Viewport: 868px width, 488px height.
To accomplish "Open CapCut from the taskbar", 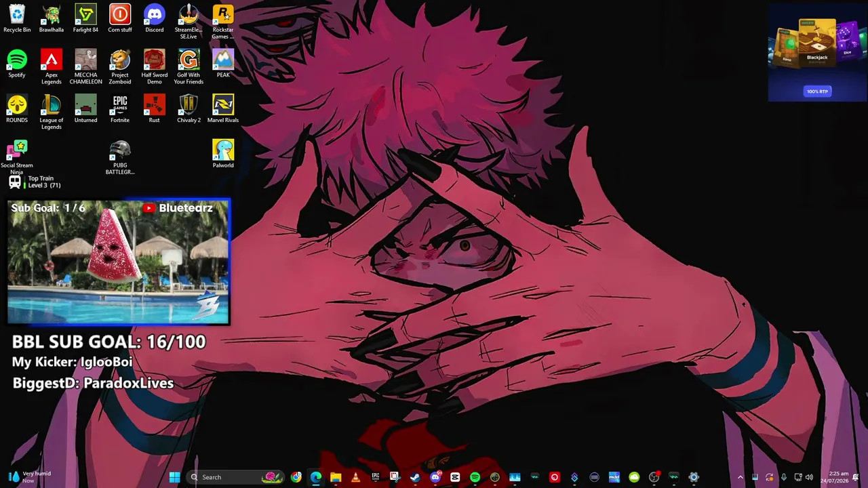I will (x=455, y=477).
